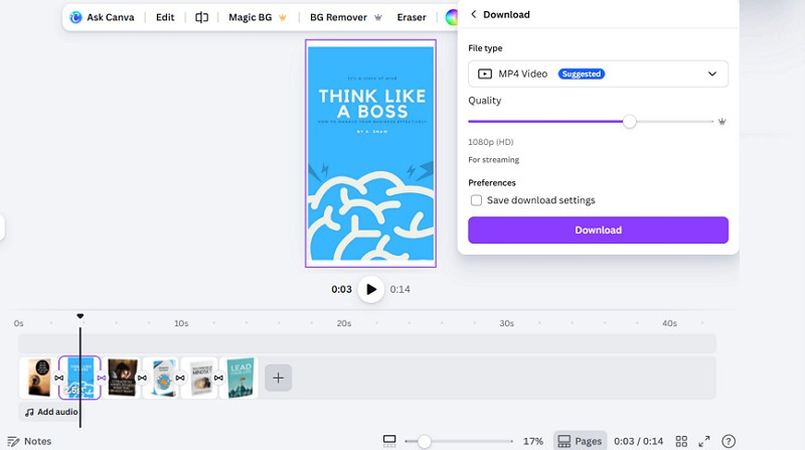Enable Save download settings checkbox
The height and width of the screenshot is (450, 805).
pos(476,200)
